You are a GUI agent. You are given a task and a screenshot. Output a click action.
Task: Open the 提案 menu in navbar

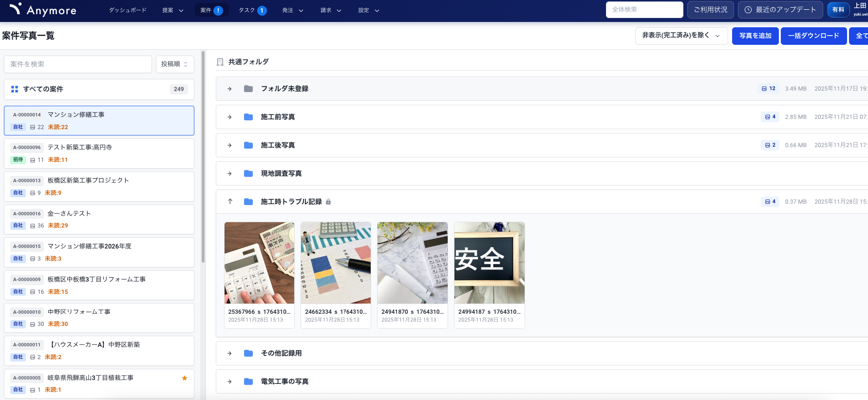click(172, 10)
